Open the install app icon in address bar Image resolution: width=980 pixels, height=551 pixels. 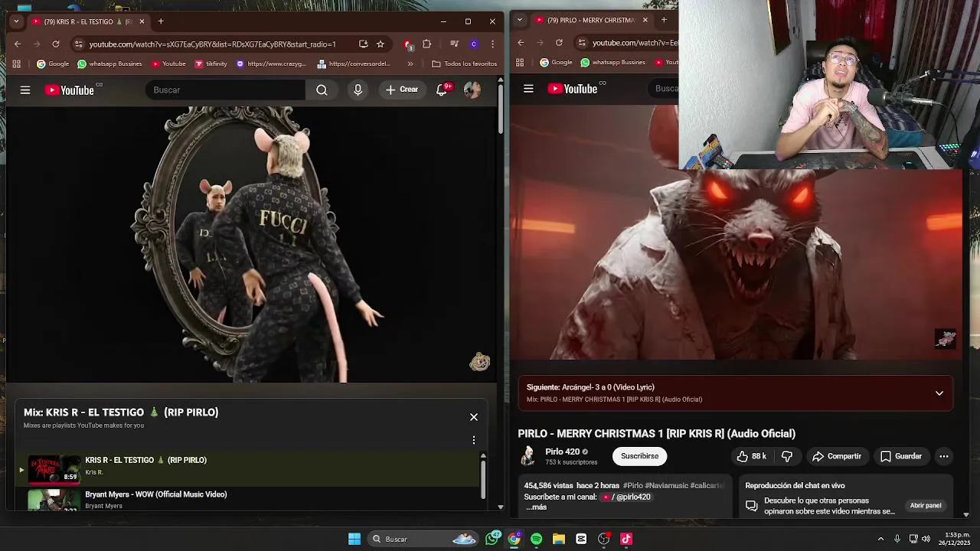click(363, 44)
